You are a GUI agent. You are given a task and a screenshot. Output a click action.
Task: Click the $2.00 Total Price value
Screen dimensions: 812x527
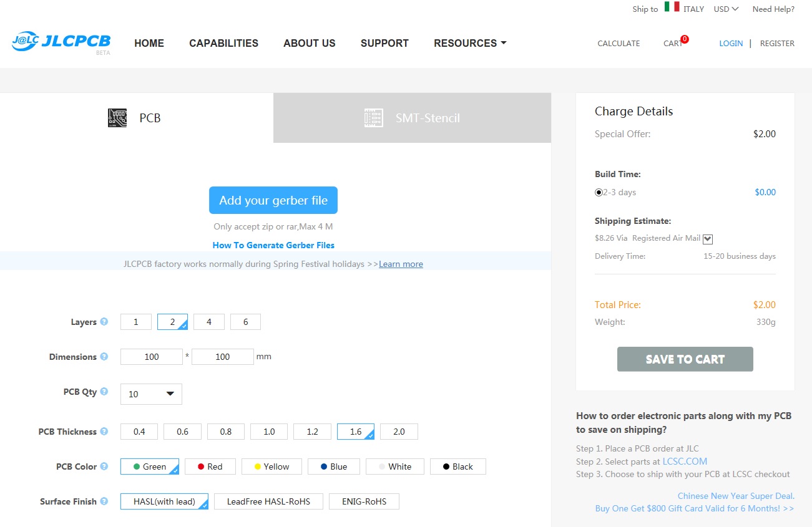[765, 305]
